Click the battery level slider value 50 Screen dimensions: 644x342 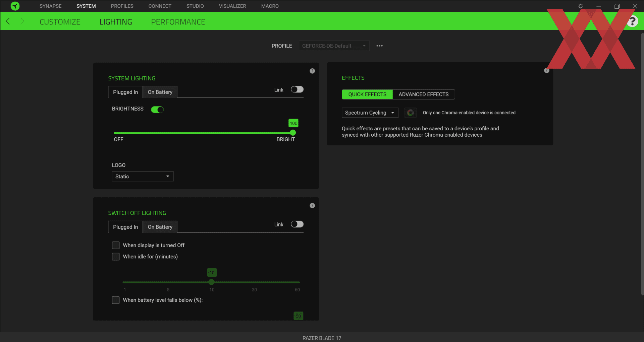[x=299, y=316]
